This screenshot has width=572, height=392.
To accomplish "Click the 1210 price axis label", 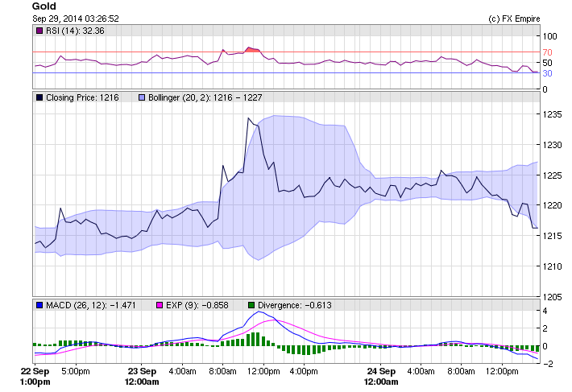I will tap(552, 266).
